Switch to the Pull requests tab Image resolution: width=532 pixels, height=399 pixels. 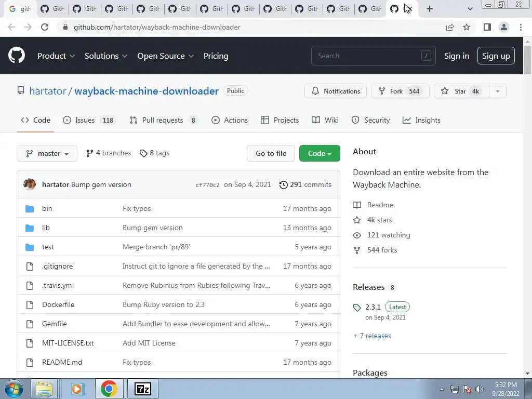(x=164, y=120)
